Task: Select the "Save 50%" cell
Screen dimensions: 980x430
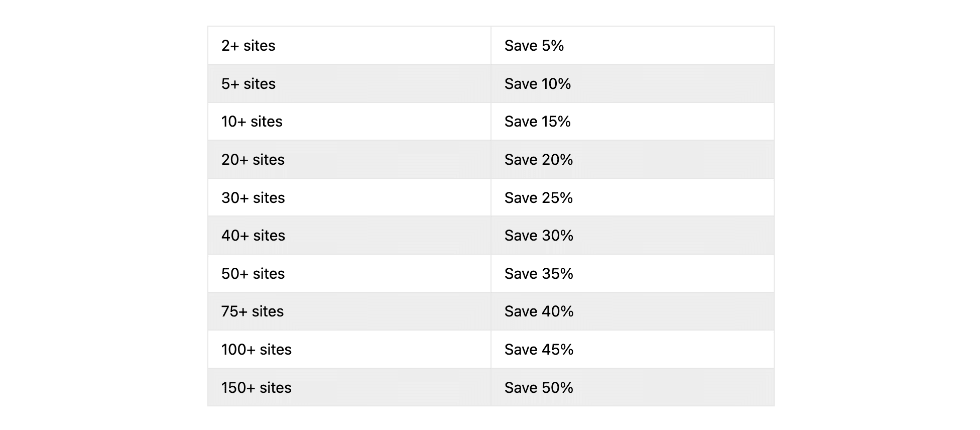Action: pos(539,388)
